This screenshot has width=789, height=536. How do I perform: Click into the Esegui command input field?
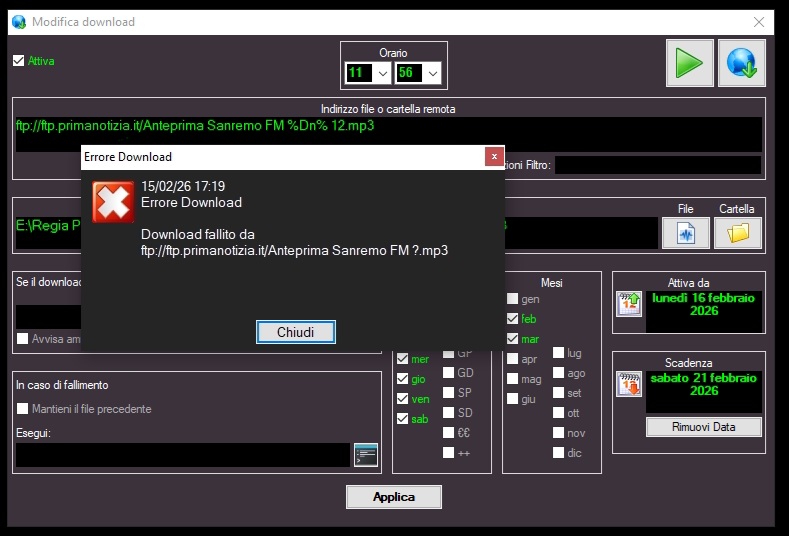tap(182, 455)
